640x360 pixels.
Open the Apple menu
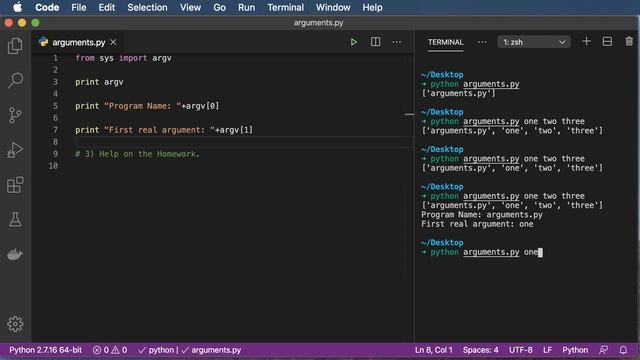pos(18,7)
